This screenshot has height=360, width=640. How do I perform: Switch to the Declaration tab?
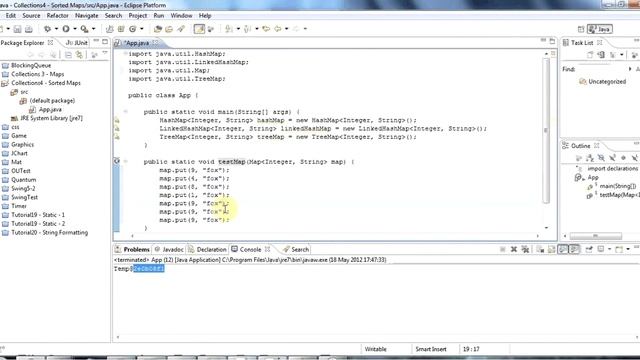pos(207,249)
